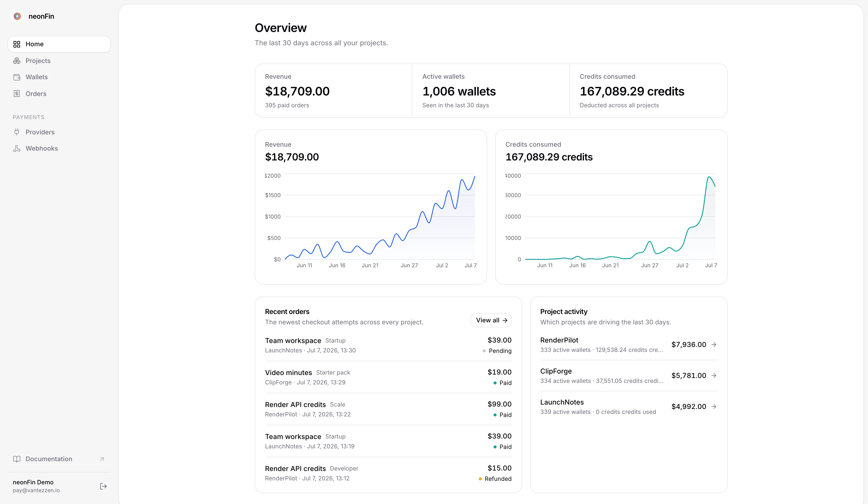Click the $99.00 order amount
This screenshot has height=504, width=868.
click(x=500, y=404)
